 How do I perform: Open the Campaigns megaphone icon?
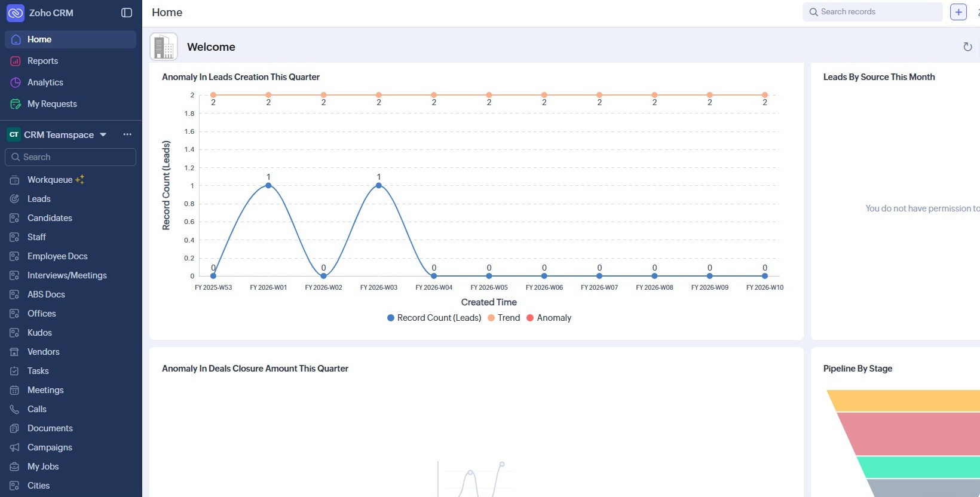pyautogui.click(x=15, y=447)
